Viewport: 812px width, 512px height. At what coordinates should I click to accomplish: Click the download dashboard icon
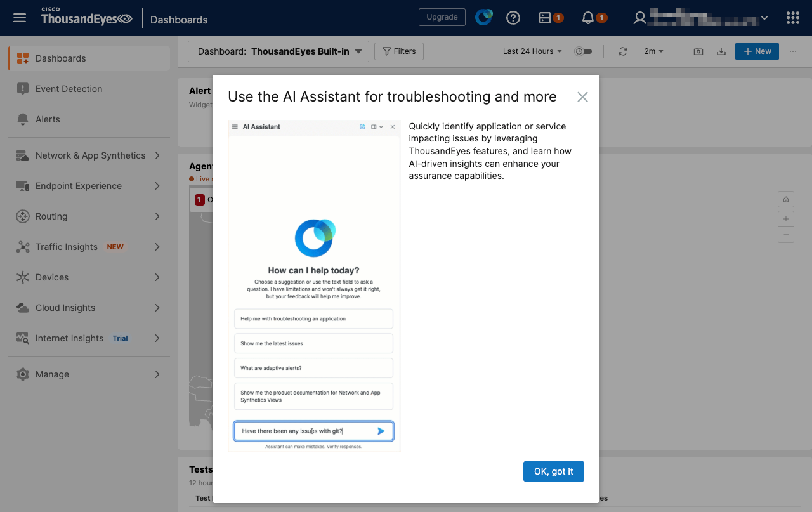pyautogui.click(x=721, y=51)
